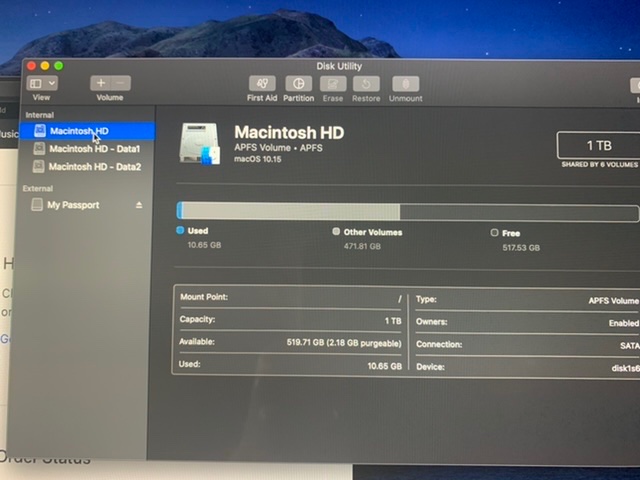Eject the My Passport drive
Viewport: 640px width, 480px height.
139,205
